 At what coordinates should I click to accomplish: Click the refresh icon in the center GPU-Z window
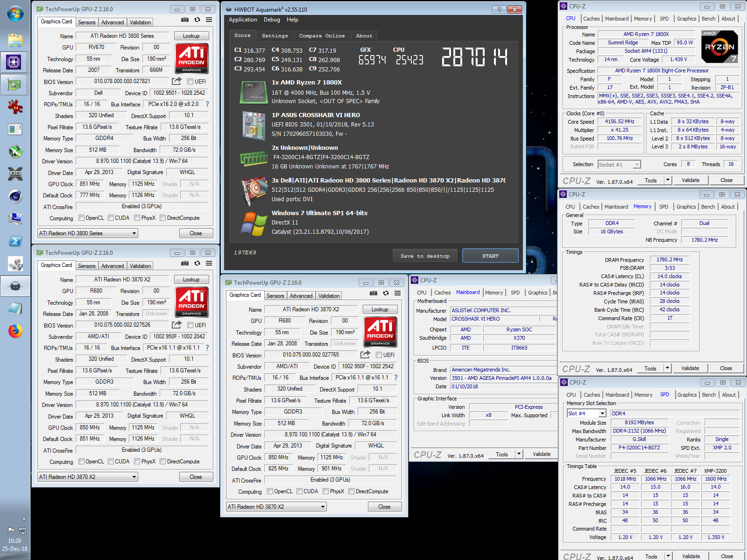(x=386, y=293)
